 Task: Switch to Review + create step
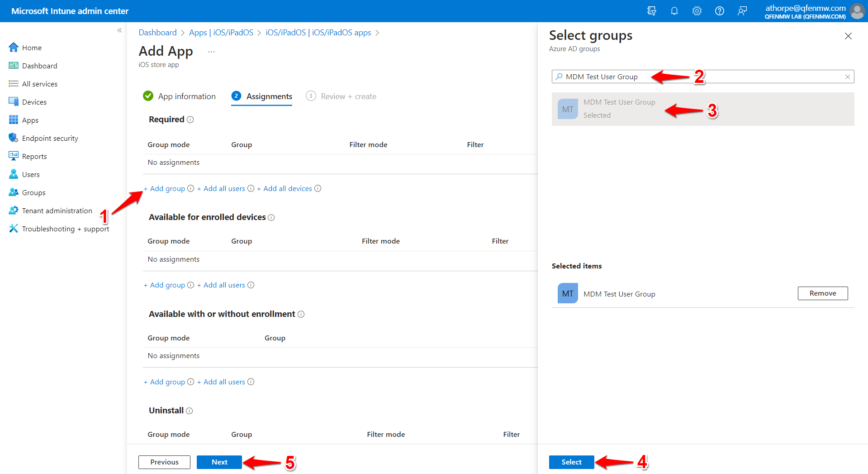(341, 96)
